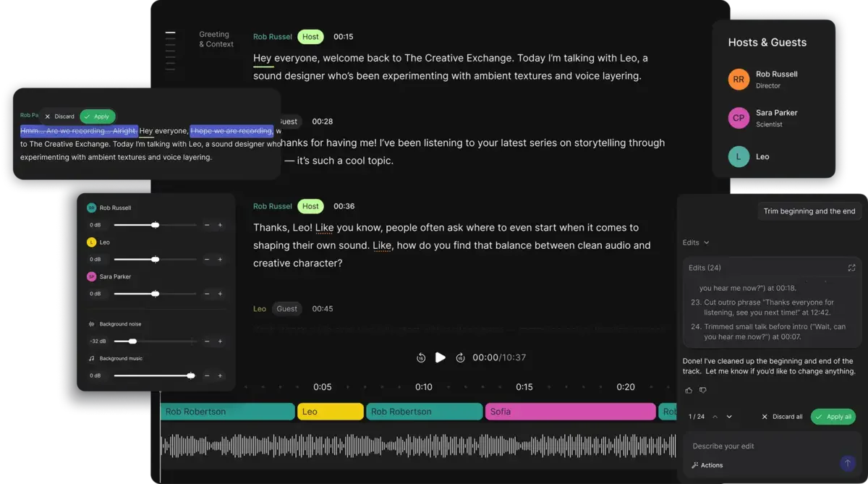Increase Sara Parker volume with plus
This screenshot has height=484, width=868.
tap(220, 294)
